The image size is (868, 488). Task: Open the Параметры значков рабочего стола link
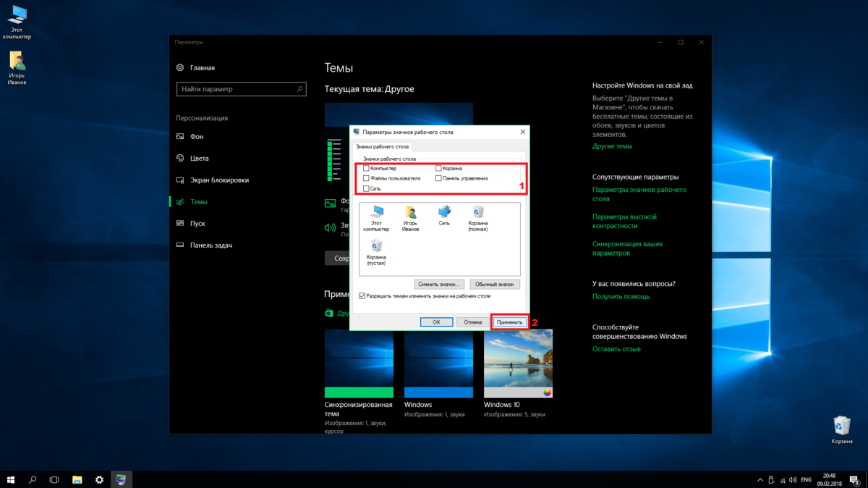click(639, 194)
